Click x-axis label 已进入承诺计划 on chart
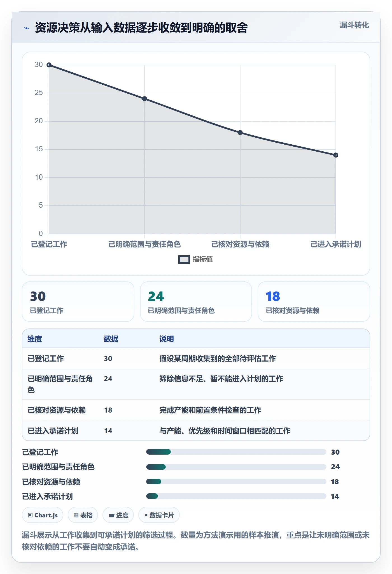Screen dimensions: 392x574 pyautogui.click(x=336, y=244)
